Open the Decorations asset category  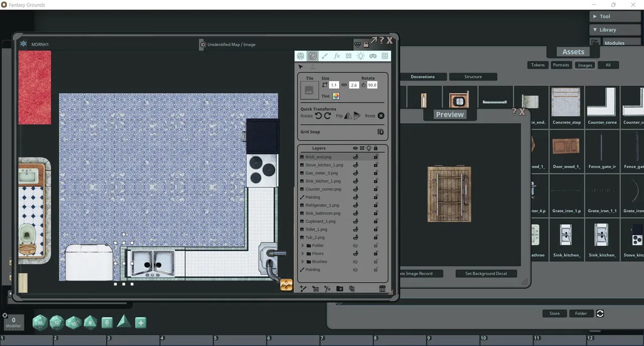tap(423, 77)
